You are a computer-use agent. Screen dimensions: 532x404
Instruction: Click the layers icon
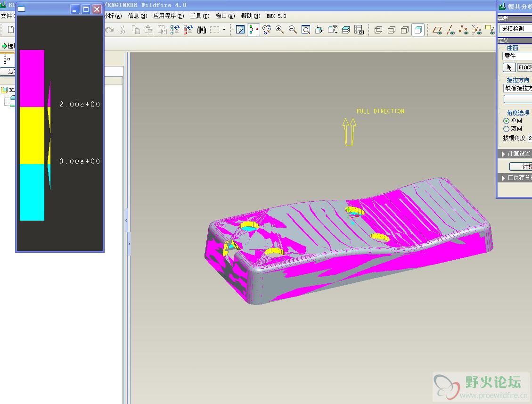tap(346, 30)
